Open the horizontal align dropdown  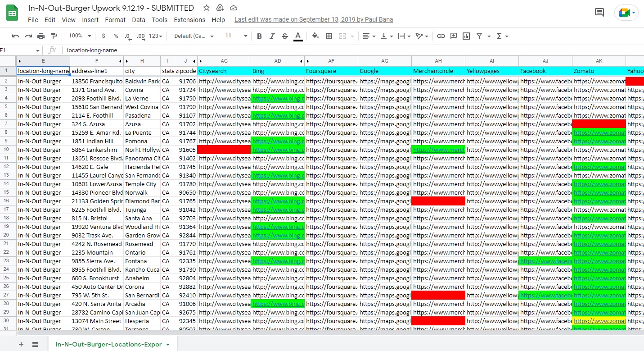tap(369, 36)
